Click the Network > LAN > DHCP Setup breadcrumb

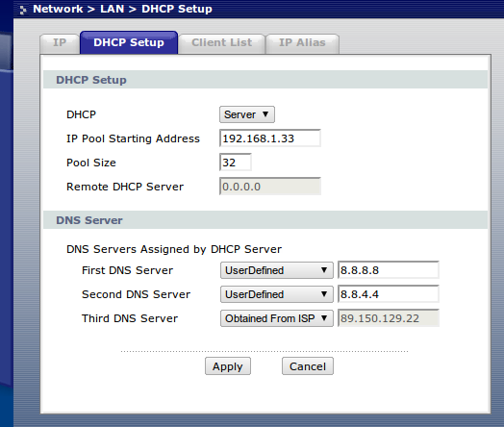[x=122, y=9]
